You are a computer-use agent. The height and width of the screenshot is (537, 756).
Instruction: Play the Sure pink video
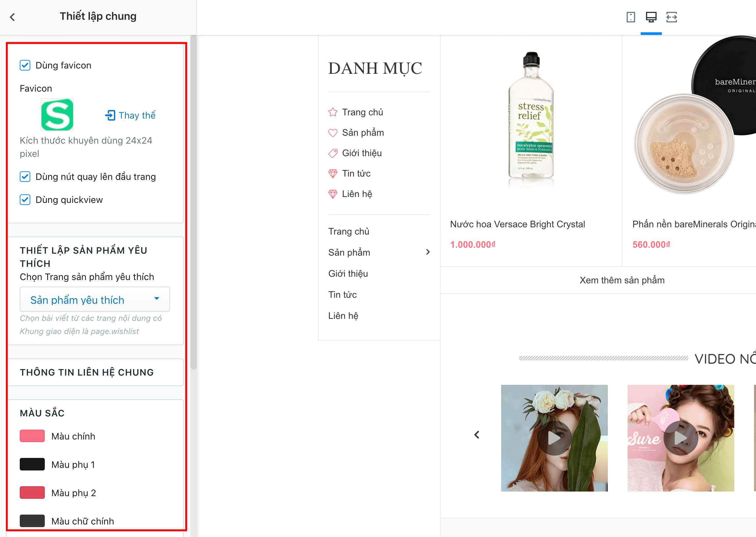click(x=681, y=438)
